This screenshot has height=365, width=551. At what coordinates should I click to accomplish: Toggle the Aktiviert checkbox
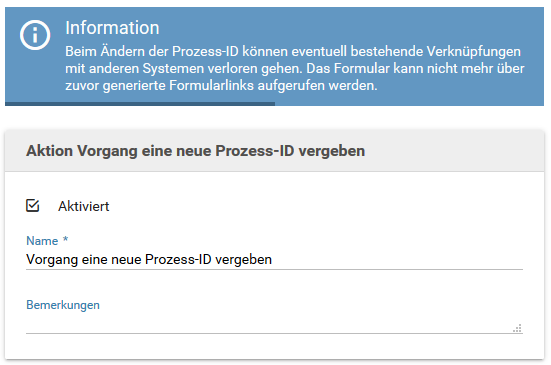tap(33, 206)
